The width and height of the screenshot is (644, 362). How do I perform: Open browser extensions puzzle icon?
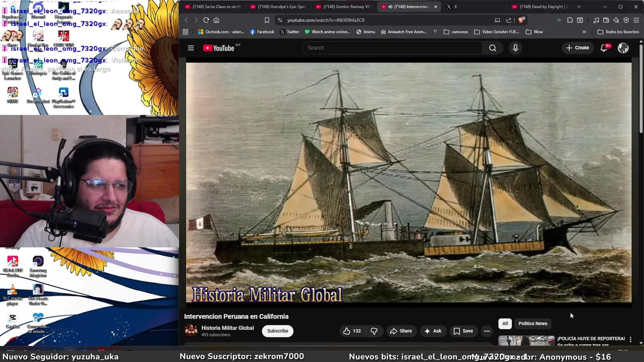[x=570, y=20]
